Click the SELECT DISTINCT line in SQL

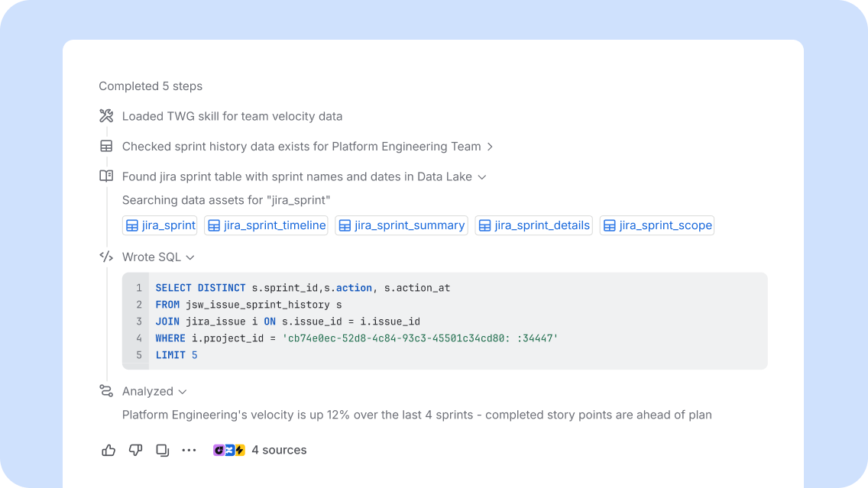pyautogui.click(x=303, y=288)
